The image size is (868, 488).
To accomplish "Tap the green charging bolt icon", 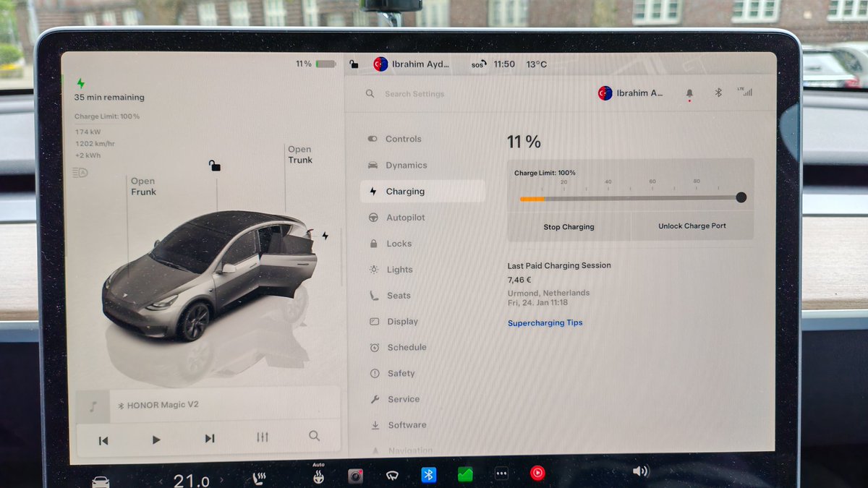I will (x=80, y=83).
